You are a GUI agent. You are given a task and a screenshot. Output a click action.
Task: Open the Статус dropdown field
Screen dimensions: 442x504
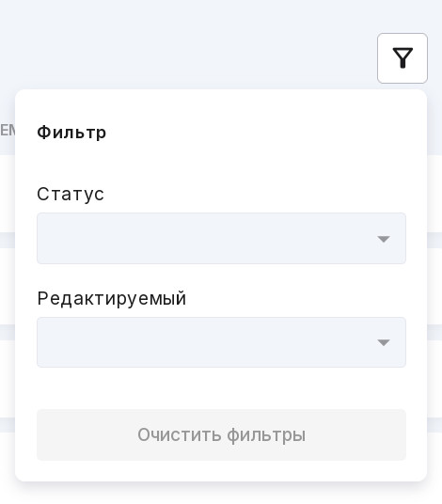(221, 238)
